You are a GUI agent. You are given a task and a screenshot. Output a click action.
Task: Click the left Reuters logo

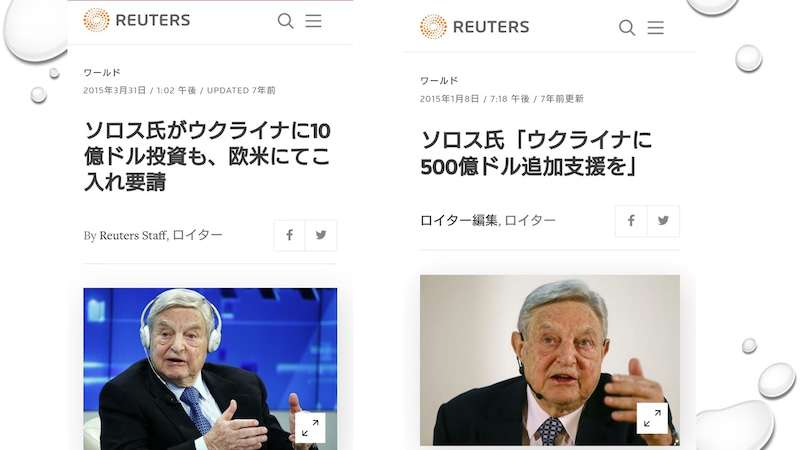[x=137, y=20]
